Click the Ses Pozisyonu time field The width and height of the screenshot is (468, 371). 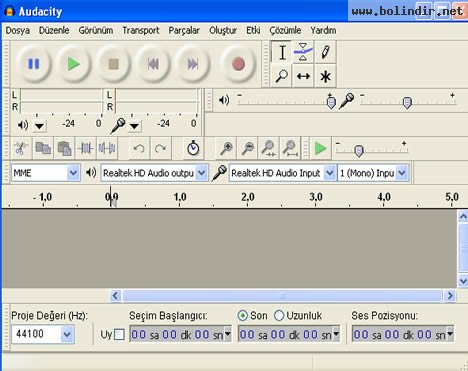tap(403, 334)
